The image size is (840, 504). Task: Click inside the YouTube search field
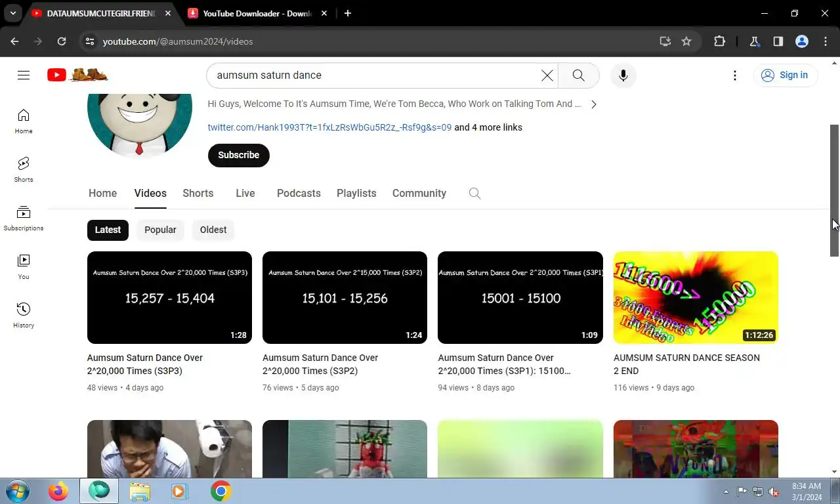pos(374,75)
